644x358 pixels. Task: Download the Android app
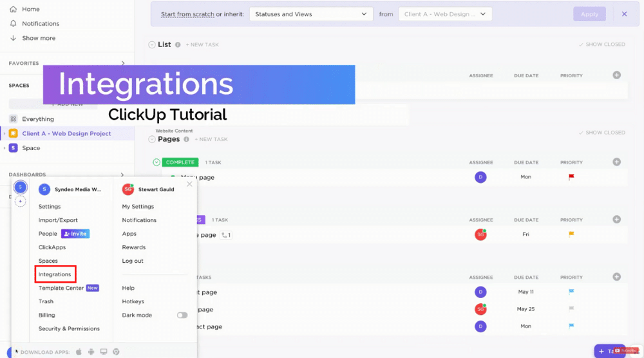(x=91, y=352)
